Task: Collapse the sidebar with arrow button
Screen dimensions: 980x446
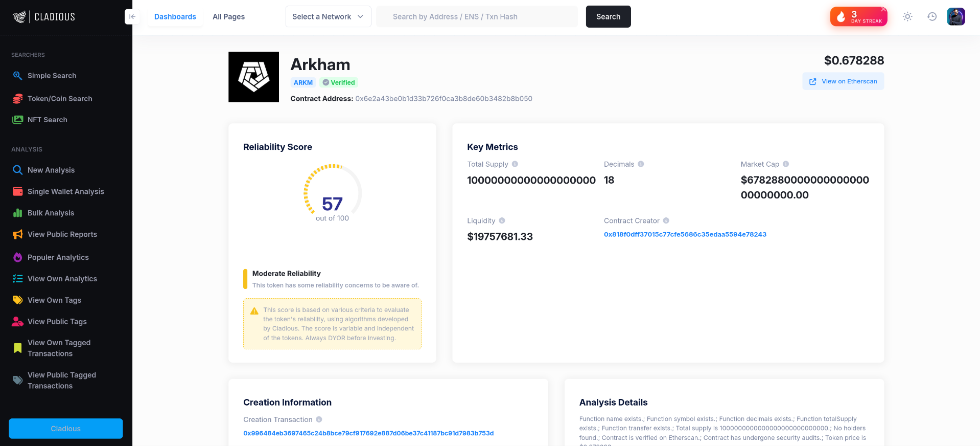Action: [x=132, y=17]
